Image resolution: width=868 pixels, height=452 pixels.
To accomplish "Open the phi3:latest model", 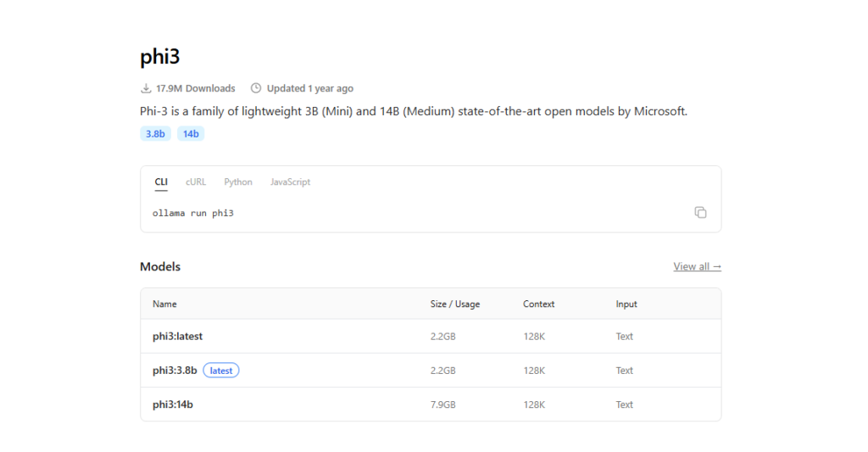I will pyautogui.click(x=431, y=336).
